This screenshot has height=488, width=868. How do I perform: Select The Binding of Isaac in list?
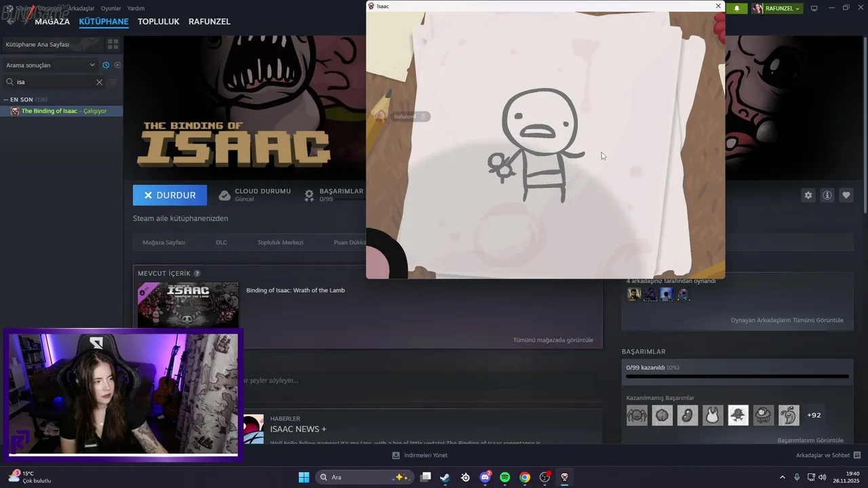(61, 111)
